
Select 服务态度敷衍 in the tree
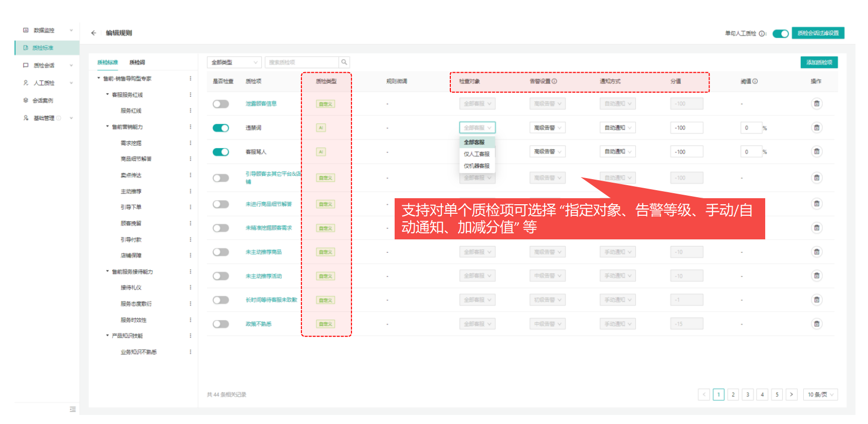(136, 304)
